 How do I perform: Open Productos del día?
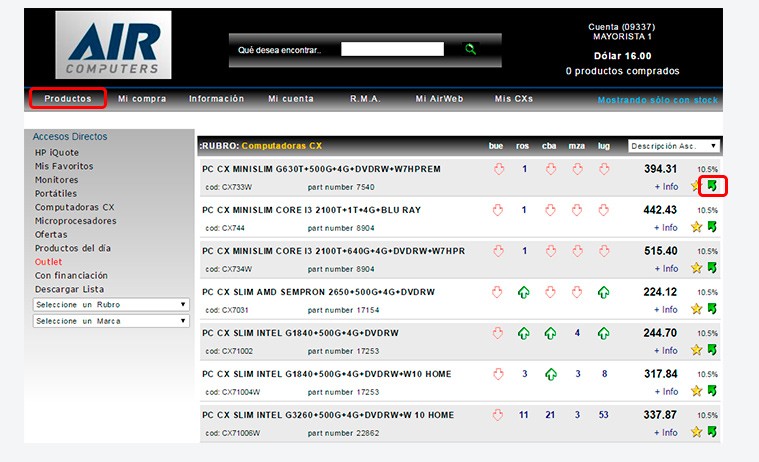(73, 248)
